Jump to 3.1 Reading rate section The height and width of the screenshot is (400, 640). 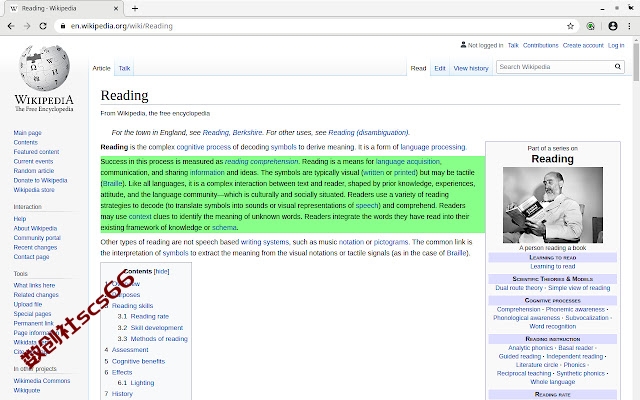tap(143, 316)
